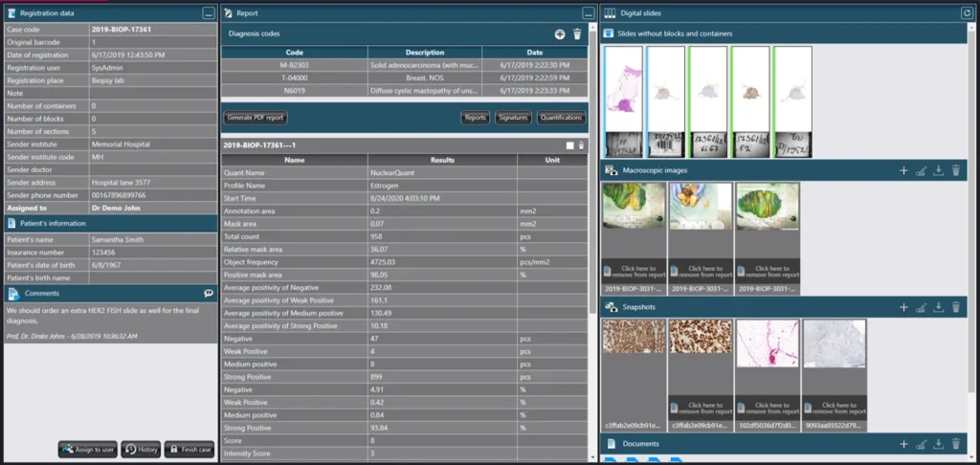This screenshot has height=465, width=980.
Task: Select diagnosis code T-04000 row
Action: [x=405, y=78]
